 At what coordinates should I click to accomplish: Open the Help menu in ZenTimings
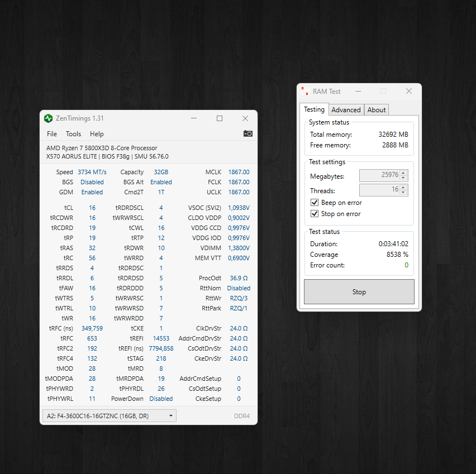pyautogui.click(x=97, y=134)
